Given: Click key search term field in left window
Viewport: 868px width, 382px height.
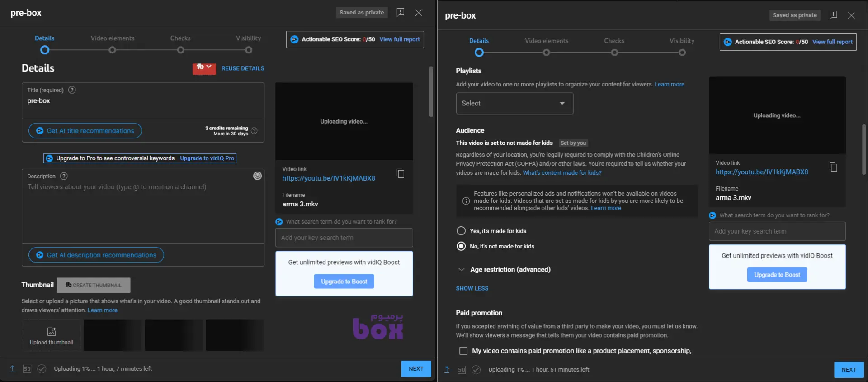Looking at the screenshot, I should pyautogui.click(x=344, y=238).
